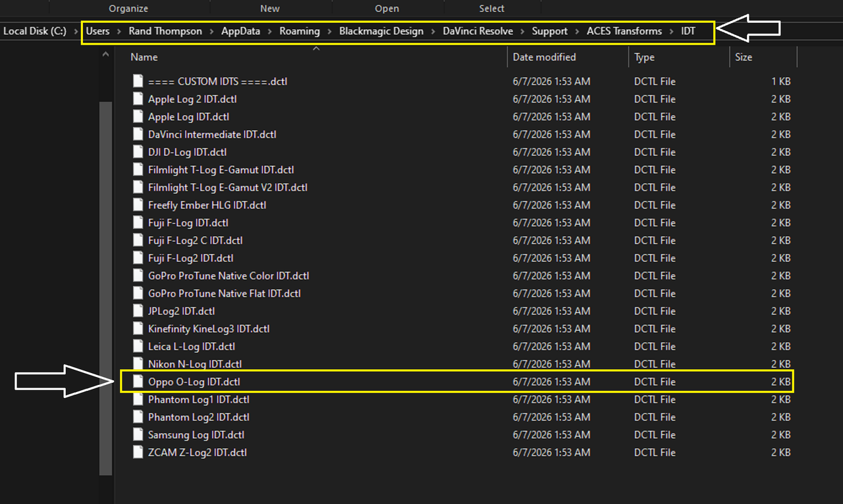Click file icon of Samsung Log IDT.dctl
The height and width of the screenshot is (504, 843).
(138, 434)
